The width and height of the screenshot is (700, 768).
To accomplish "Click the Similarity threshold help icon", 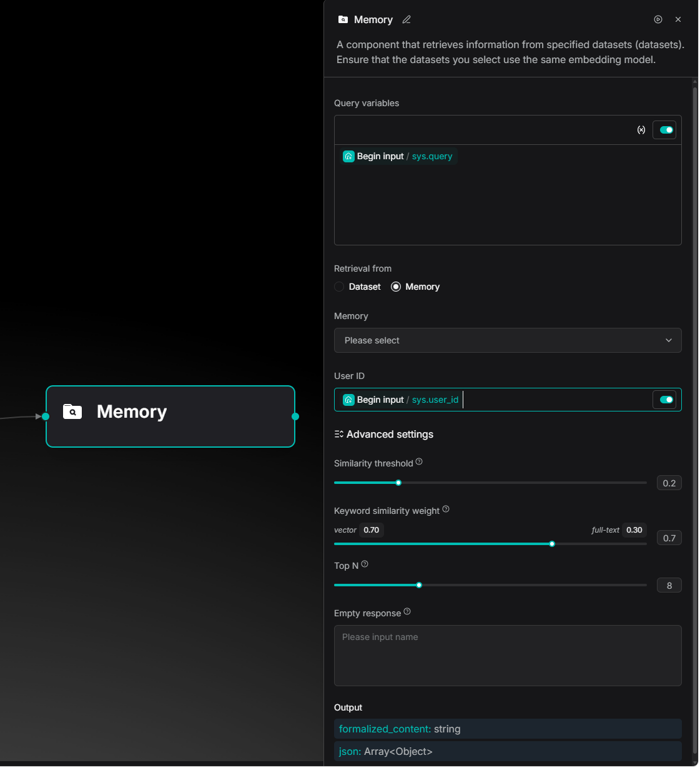I will (419, 462).
